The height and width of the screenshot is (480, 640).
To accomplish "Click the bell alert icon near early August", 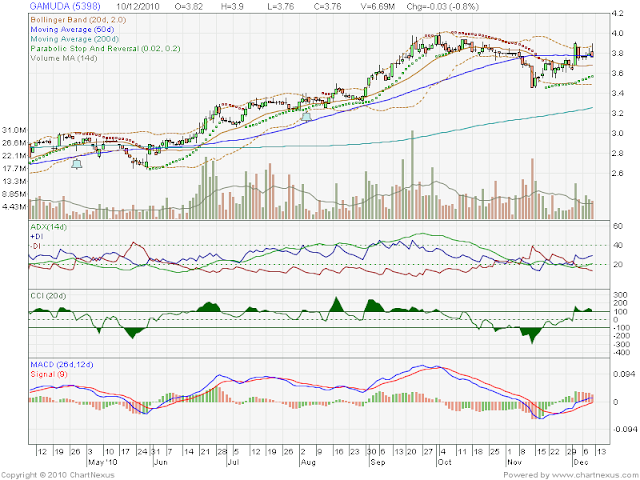I will 306,116.
